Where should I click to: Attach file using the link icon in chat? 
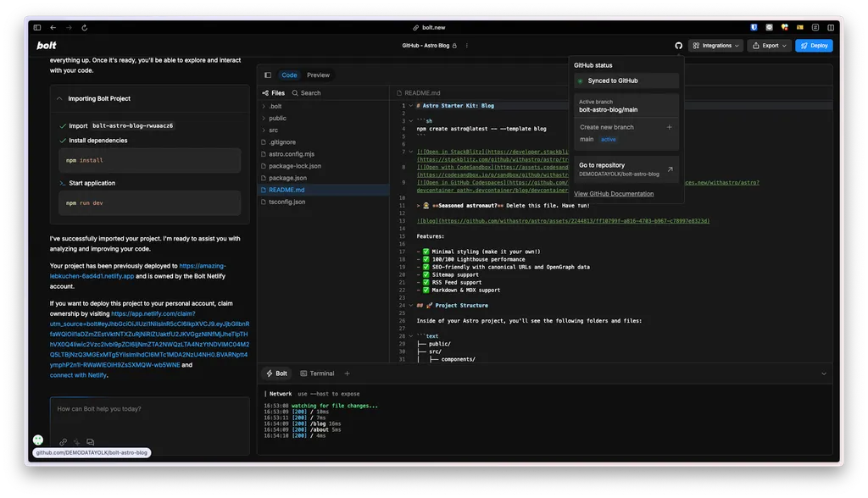(63, 442)
